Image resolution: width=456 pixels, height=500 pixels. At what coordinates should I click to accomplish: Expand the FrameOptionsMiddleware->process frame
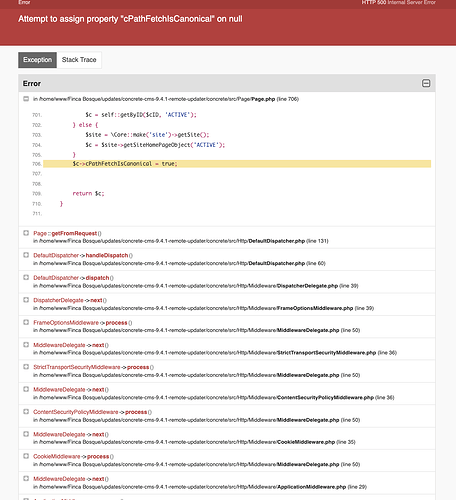tap(26, 322)
